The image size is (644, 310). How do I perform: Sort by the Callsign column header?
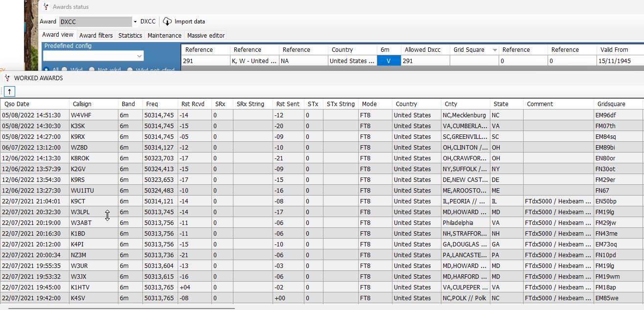click(93, 104)
